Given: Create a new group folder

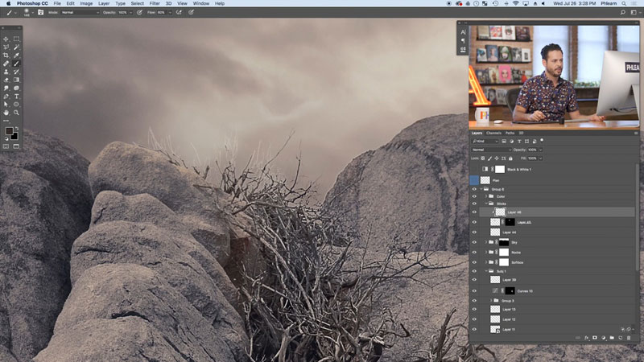Looking at the screenshot, I should 612,338.
